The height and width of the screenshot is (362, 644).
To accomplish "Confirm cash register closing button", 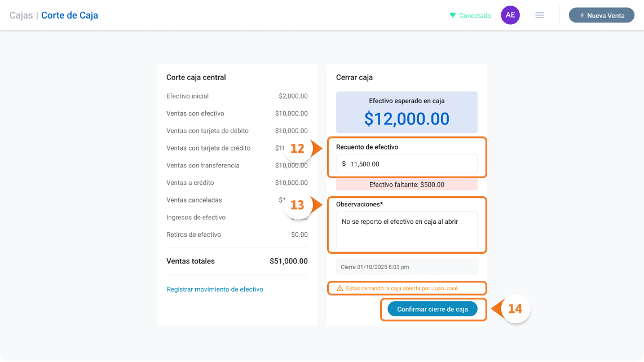I will (433, 309).
